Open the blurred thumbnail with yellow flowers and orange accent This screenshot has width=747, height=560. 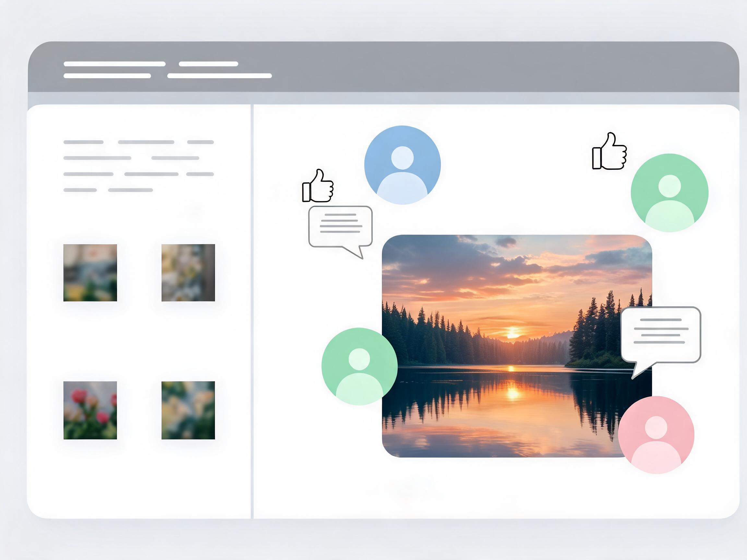90,273
